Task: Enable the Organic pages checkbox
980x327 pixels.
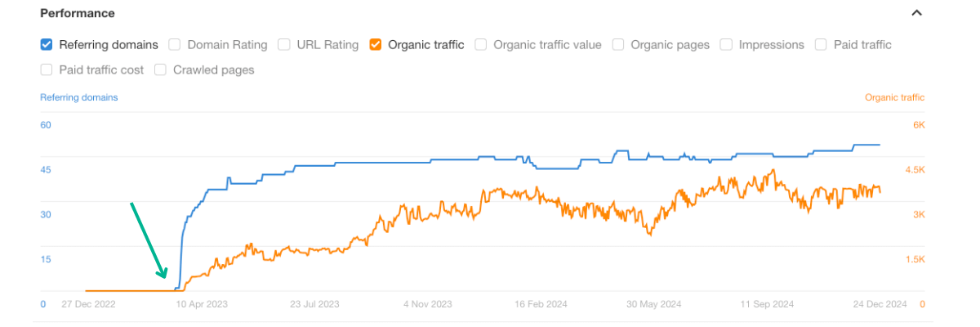Action: coord(618,45)
